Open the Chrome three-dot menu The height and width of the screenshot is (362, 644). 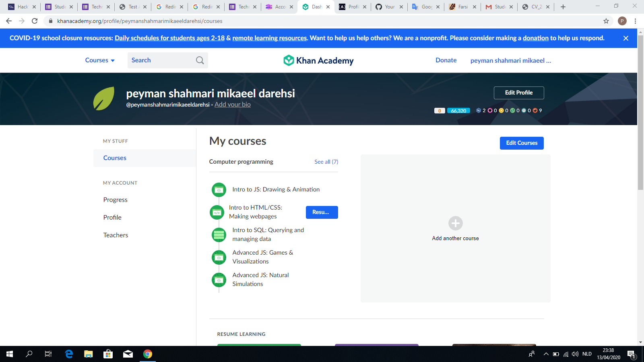click(x=635, y=21)
